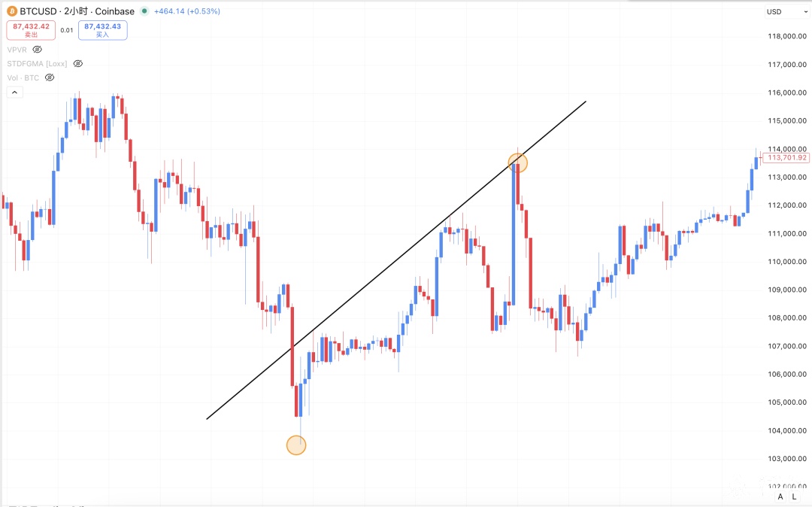The width and height of the screenshot is (812, 507).
Task: Click the Vol · BTC indicator label
Action: 23,77
